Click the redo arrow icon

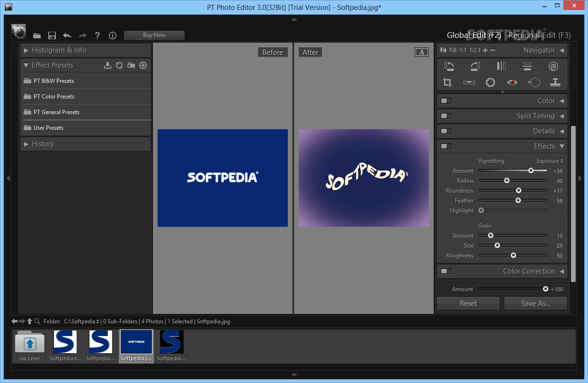coord(82,36)
